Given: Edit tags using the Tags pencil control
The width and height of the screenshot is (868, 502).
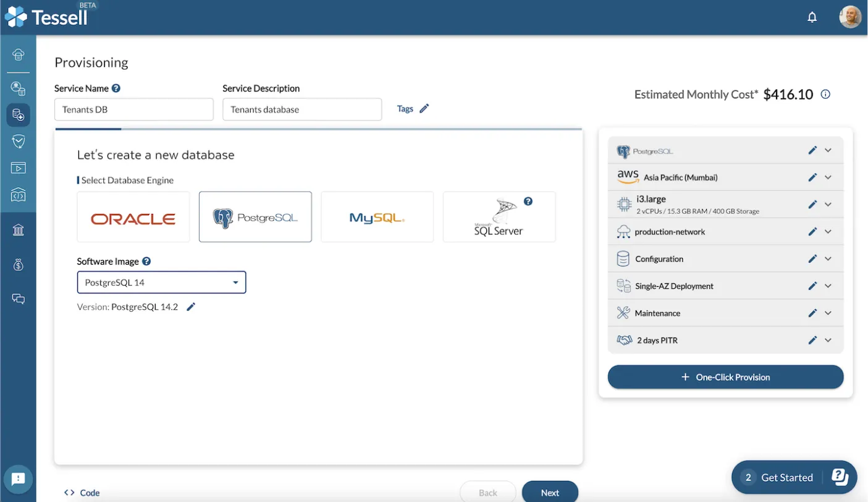Looking at the screenshot, I should pyautogui.click(x=426, y=108).
